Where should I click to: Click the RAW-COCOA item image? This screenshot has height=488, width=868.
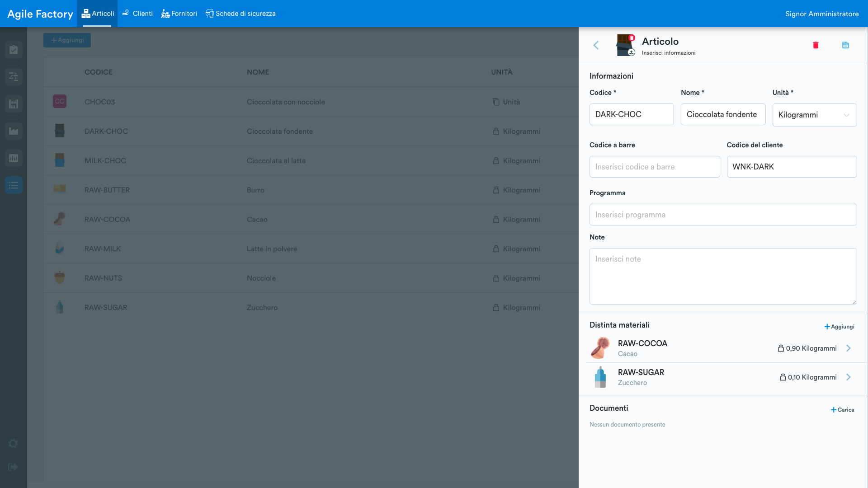coord(600,348)
